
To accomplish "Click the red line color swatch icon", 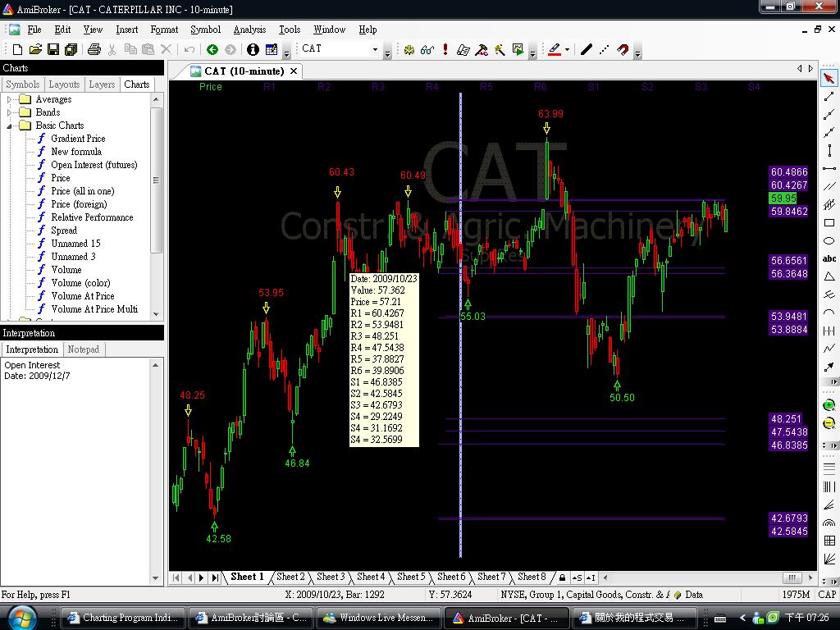I will (x=555, y=50).
